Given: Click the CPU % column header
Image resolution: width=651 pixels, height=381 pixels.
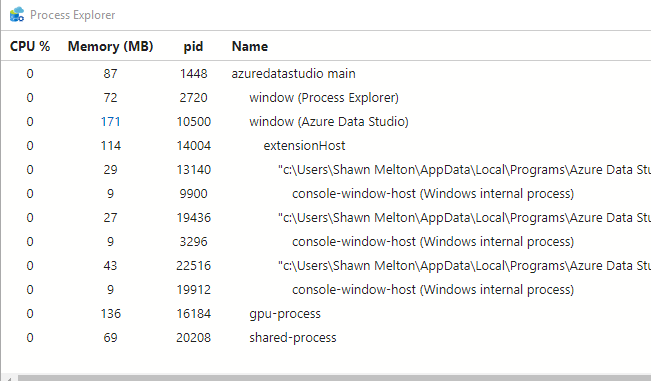Looking at the screenshot, I should (x=30, y=46).
